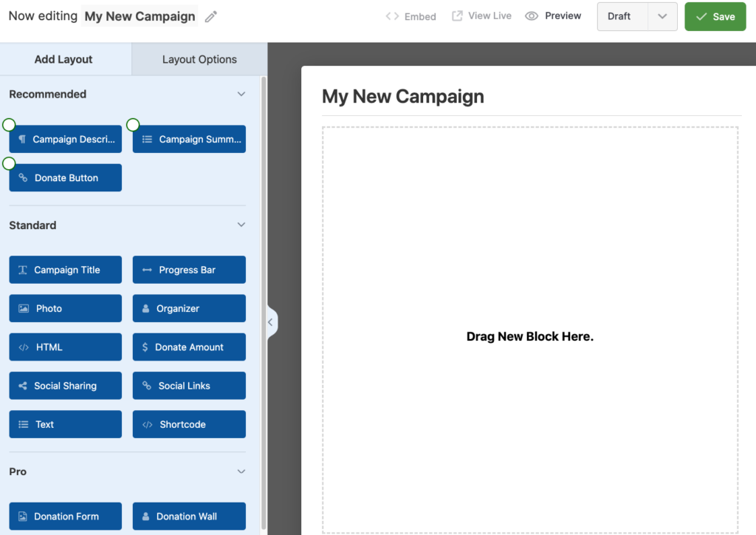Click the pencil icon to rename campaign
Image resolution: width=756 pixels, height=535 pixels.
pos(211,16)
